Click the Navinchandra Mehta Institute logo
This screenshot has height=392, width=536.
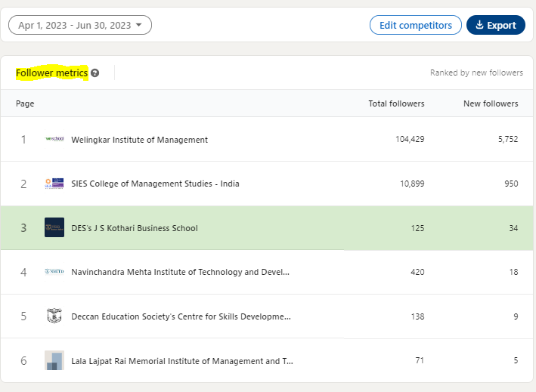54,272
